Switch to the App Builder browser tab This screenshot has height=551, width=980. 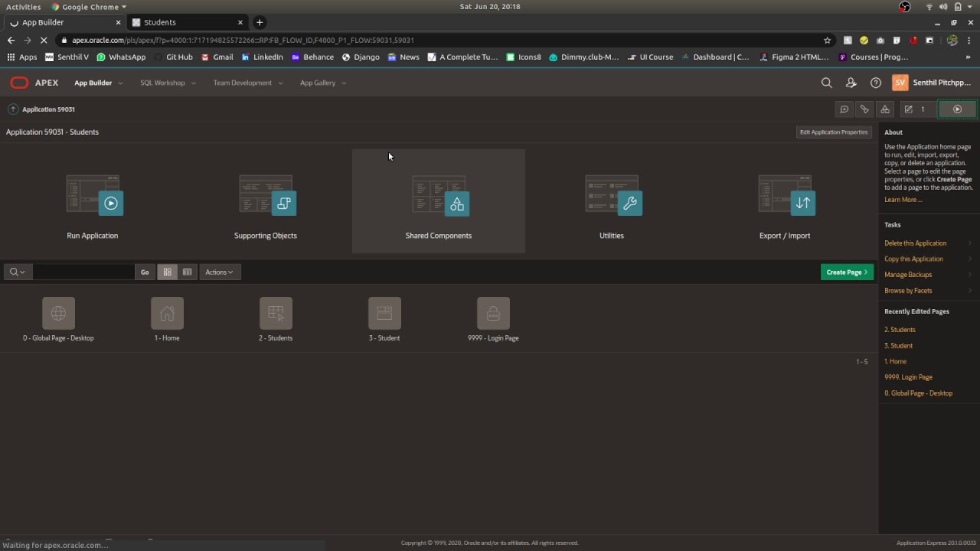click(64, 22)
